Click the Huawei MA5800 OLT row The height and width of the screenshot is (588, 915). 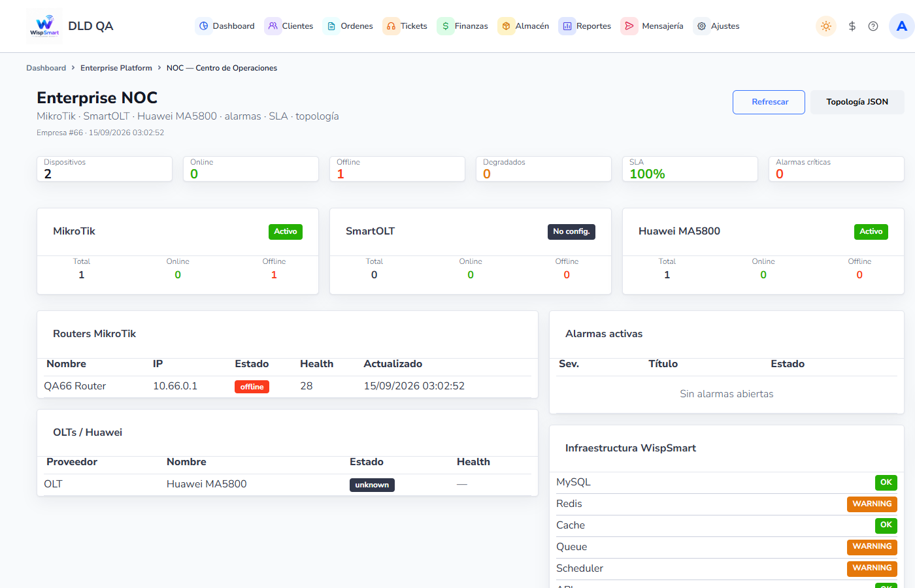pyautogui.click(x=288, y=484)
